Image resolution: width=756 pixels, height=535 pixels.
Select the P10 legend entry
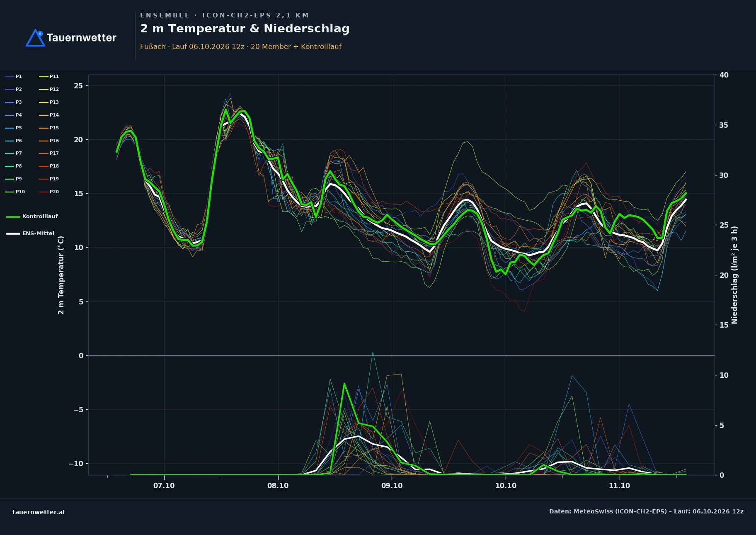[15, 192]
